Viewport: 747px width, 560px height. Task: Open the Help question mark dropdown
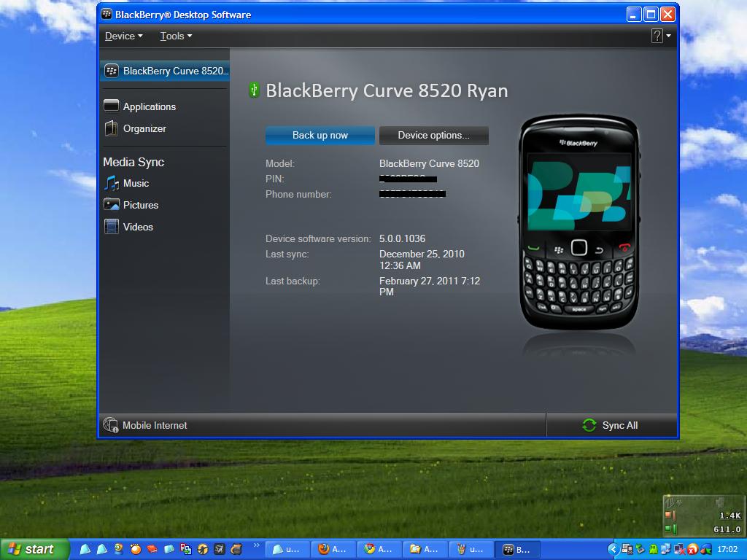[661, 36]
